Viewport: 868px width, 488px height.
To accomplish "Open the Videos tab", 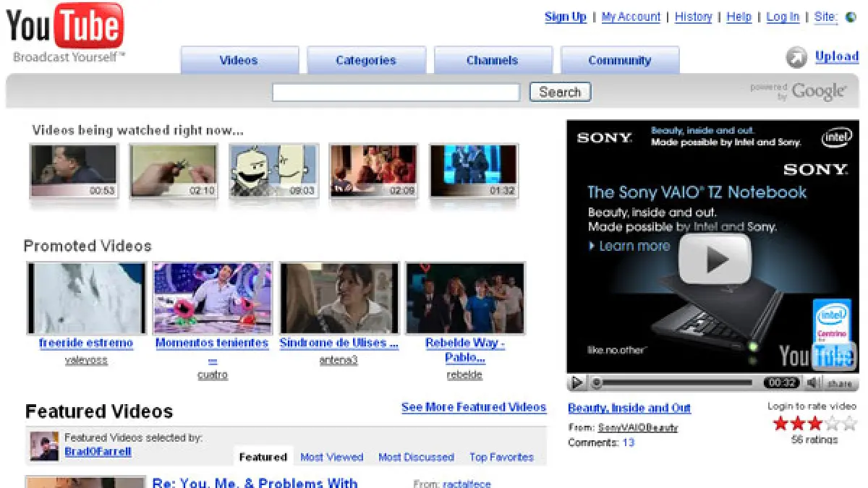I will coord(239,61).
